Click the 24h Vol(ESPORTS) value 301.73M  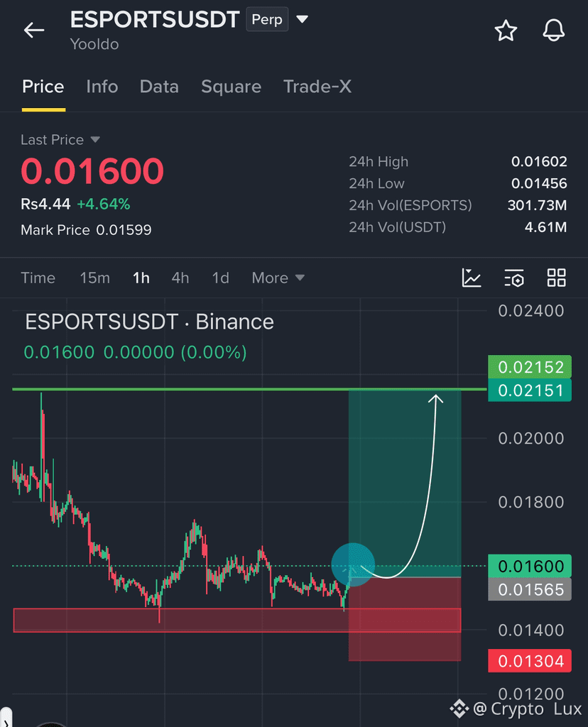tap(537, 205)
